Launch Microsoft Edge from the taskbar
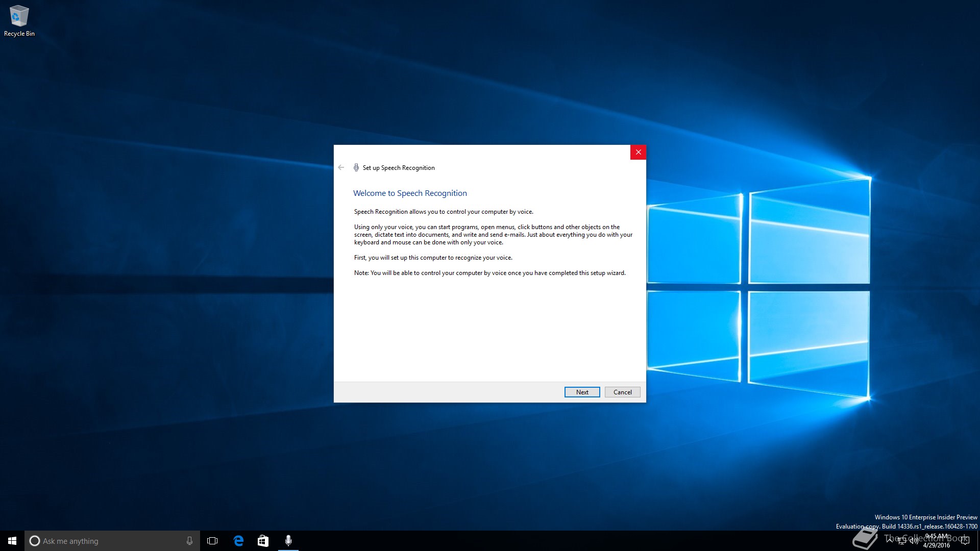Screen dimensions: 980x551 coord(238,541)
